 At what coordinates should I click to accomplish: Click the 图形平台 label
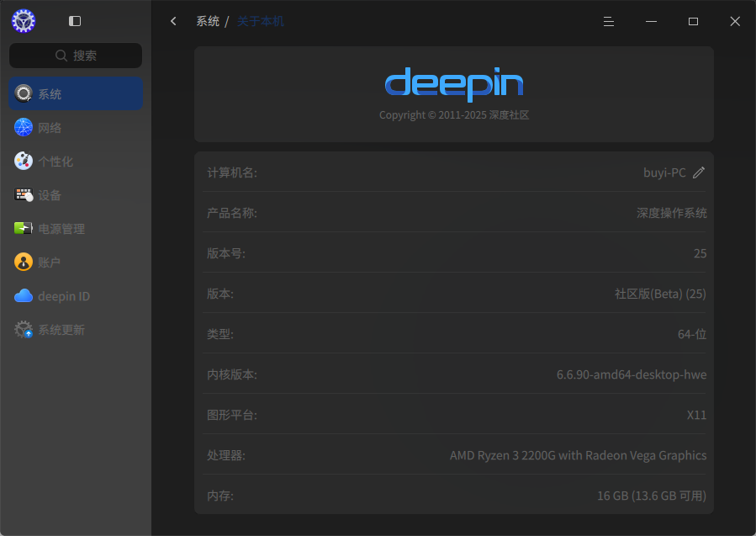click(232, 415)
